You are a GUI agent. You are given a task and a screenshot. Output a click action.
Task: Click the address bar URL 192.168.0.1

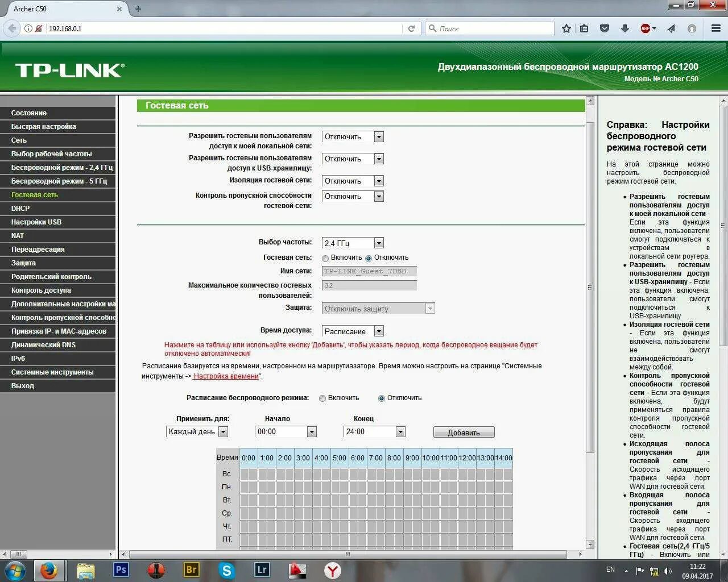65,28
